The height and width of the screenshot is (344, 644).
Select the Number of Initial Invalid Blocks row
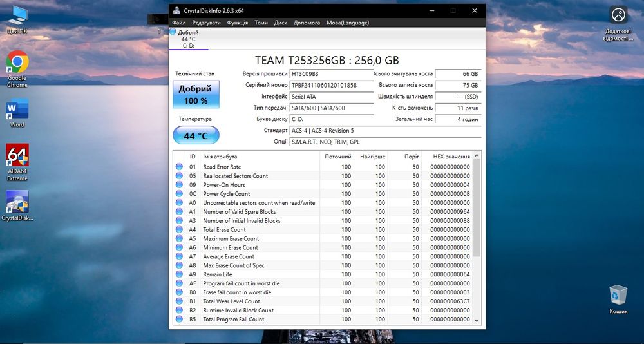323,221
